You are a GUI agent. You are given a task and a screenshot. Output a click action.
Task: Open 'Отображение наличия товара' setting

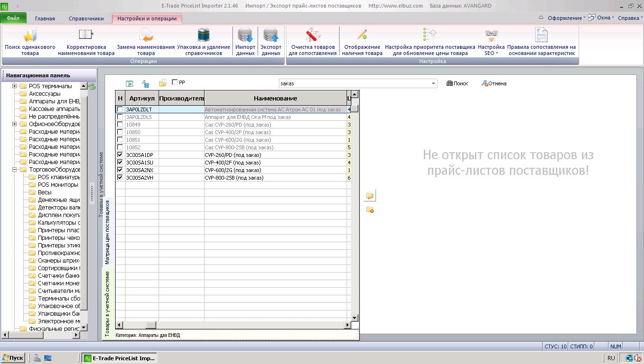pos(362,42)
